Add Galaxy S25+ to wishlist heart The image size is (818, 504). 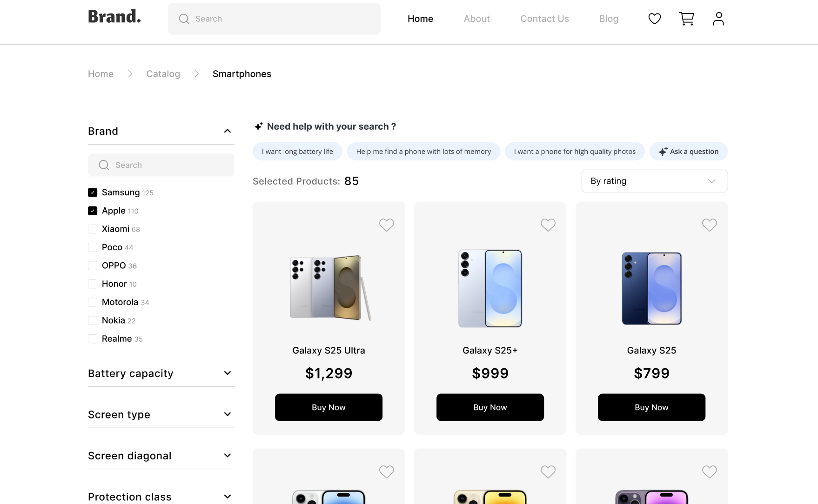coord(548,225)
